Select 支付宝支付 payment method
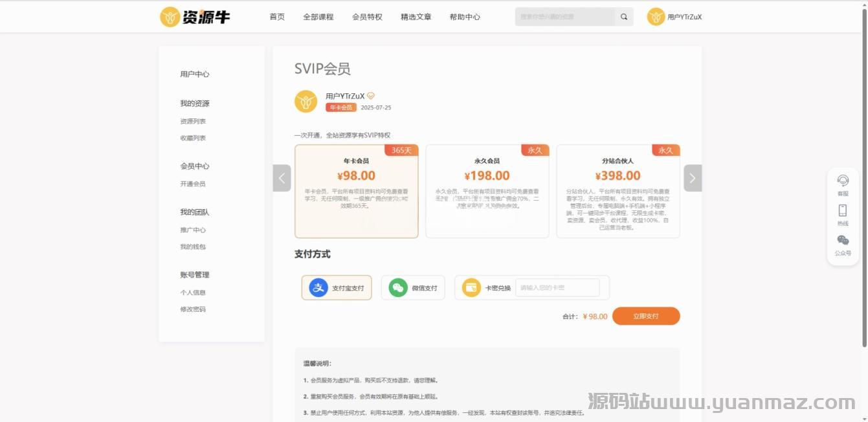868x422 pixels. click(x=337, y=287)
